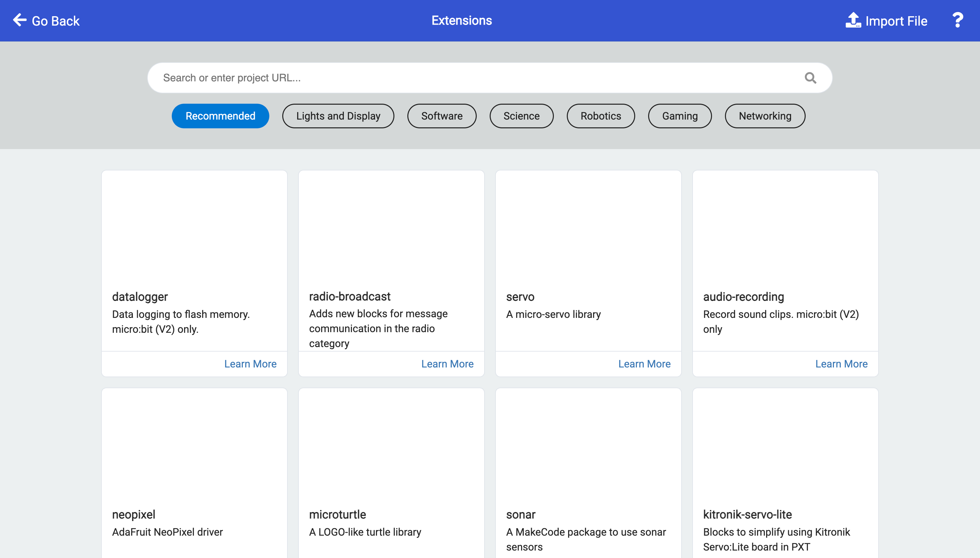The width and height of the screenshot is (980, 558).
Task: Select the Gaming category filter
Action: (680, 116)
